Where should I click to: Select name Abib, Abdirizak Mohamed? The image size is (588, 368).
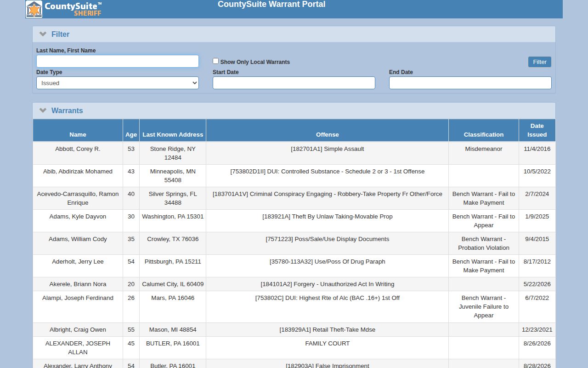click(78, 172)
